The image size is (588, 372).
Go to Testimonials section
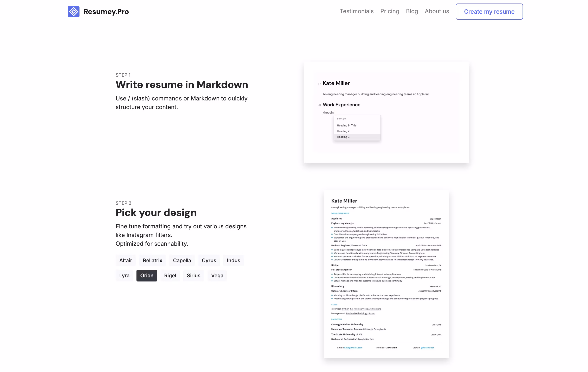(x=357, y=11)
